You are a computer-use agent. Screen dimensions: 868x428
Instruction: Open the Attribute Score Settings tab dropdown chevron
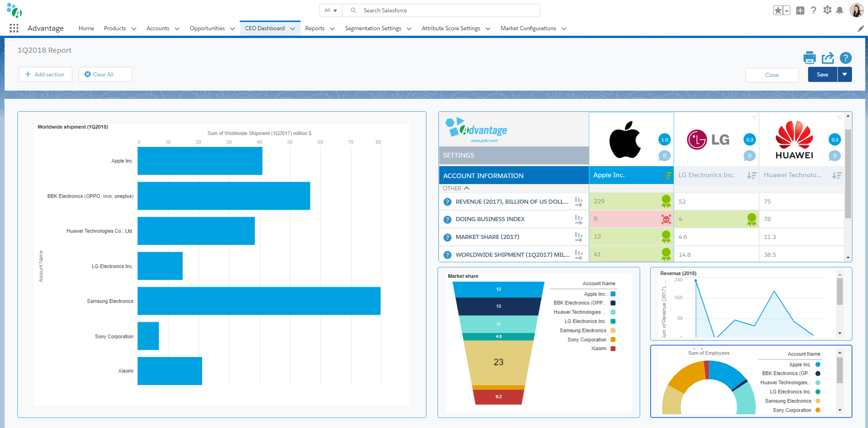(488, 28)
